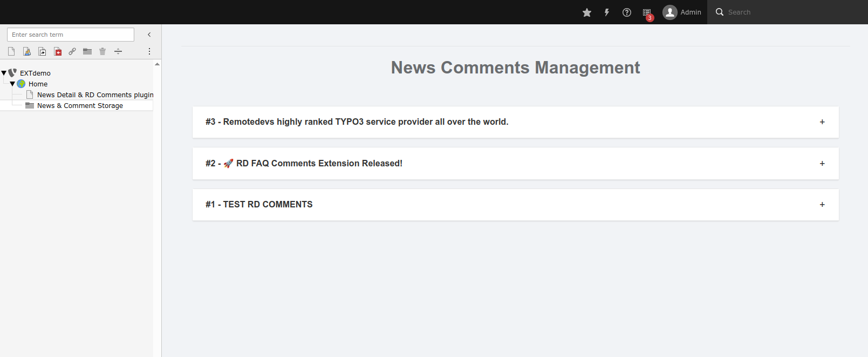
Task: Click '#1 - TEST RD COMMENTS' title
Action: (x=259, y=204)
